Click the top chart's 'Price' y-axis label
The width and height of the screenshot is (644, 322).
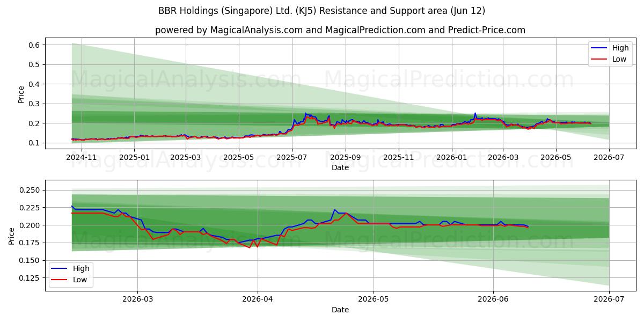(21, 93)
